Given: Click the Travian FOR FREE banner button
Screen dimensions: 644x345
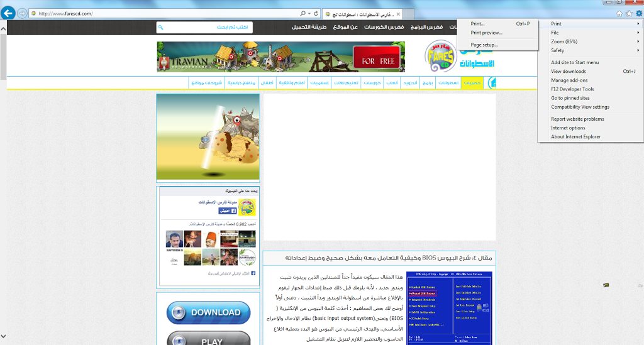Looking at the screenshot, I should coord(377,58).
